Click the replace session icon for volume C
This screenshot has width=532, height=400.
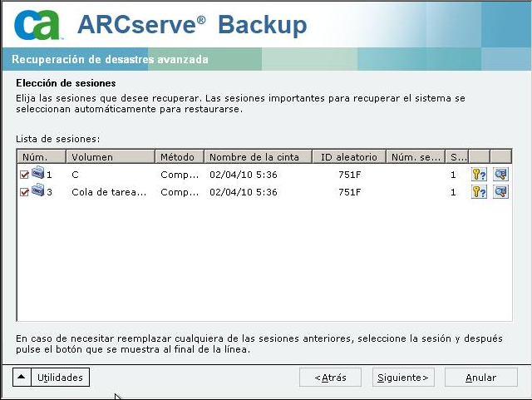tap(500, 175)
